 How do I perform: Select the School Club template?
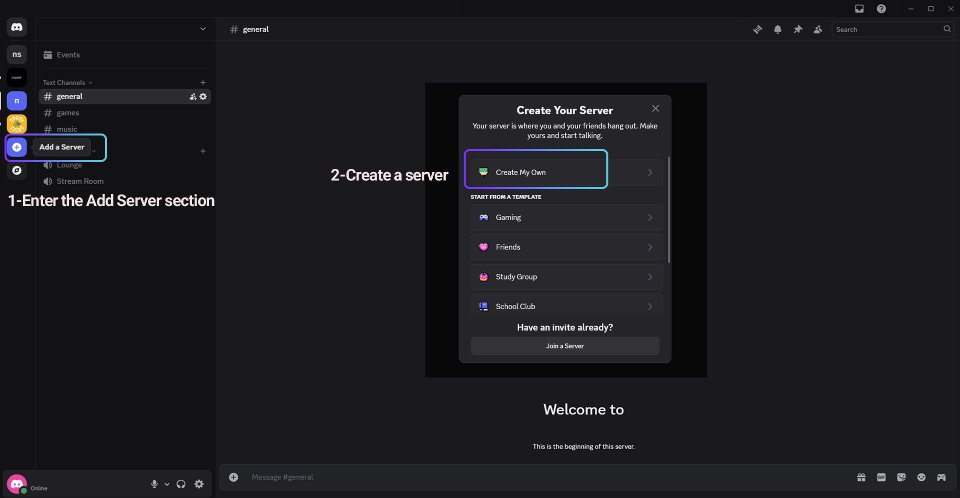pyautogui.click(x=566, y=306)
